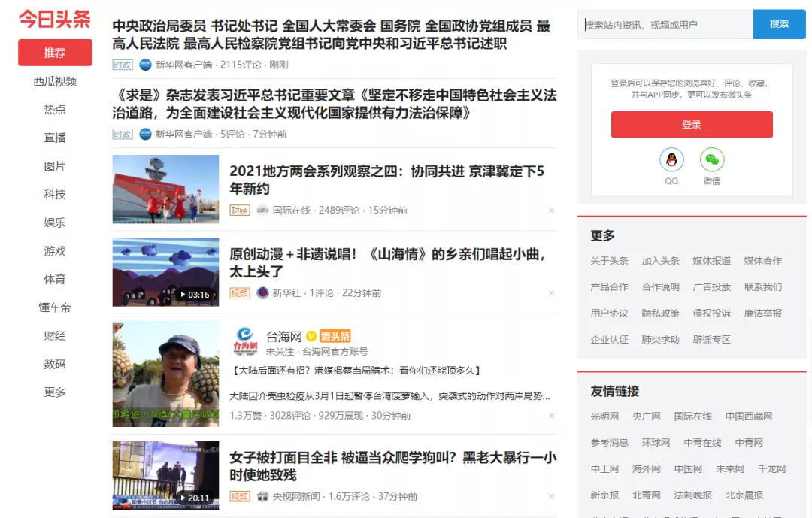The image size is (812, 518).
Task: Click the 台海网 account avatar
Action: 245,341
